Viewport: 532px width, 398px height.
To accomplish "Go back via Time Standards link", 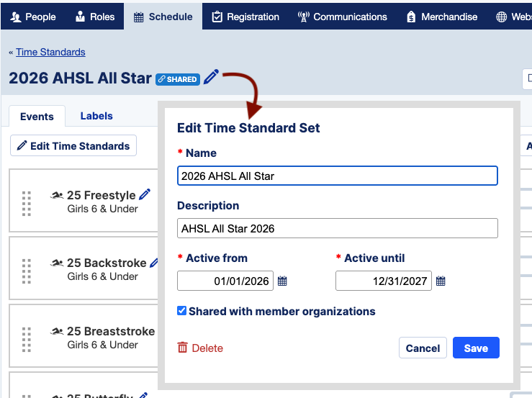I will point(50,52).
